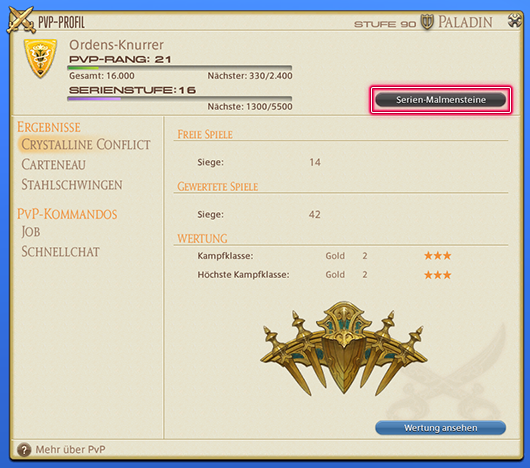Screen dimensions: 530x468
Task: Click the crossed swords PvP-Profil icon
Action: tap(21, 20)
